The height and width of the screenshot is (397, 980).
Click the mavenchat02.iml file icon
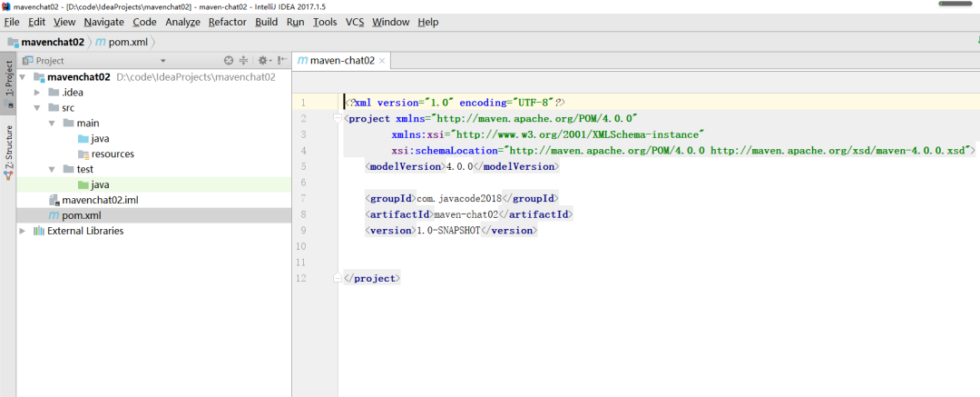54,201
